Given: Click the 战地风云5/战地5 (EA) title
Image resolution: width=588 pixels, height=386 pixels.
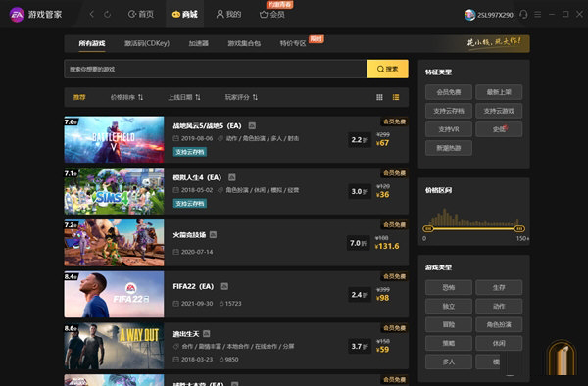Looking at the screenshot, I should [x=207, y=126].
